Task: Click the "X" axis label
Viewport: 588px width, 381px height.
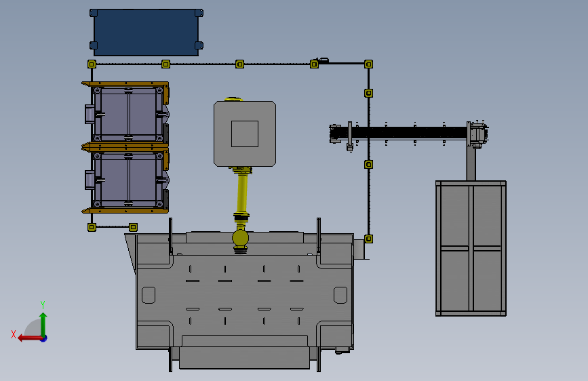Action: click(14, 334)
